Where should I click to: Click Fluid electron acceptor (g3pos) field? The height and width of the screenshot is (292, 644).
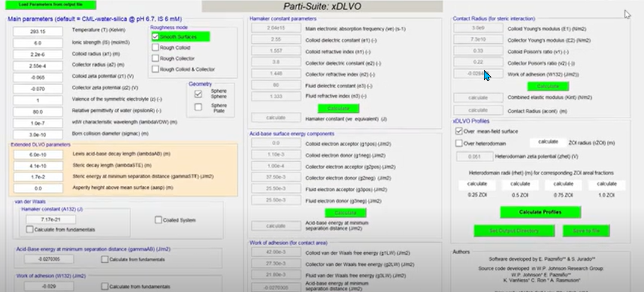click(276, 189)
